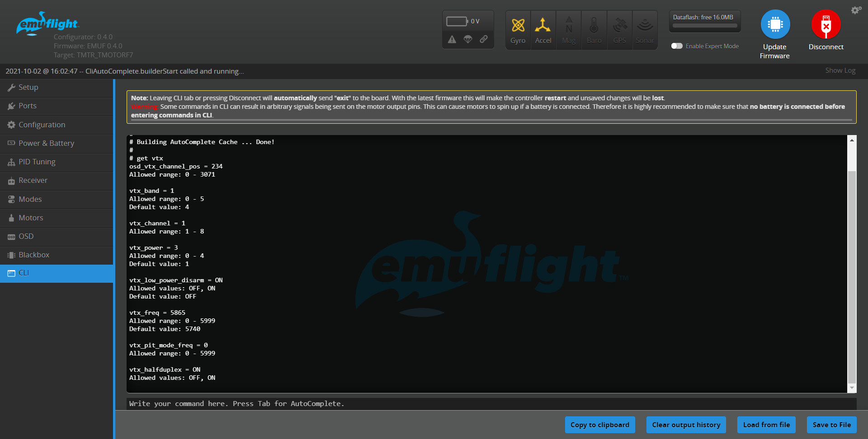This screenshot has height=439, width=868.
Task: Click the '# get vtx' command line
Action: tap(146, 158)
